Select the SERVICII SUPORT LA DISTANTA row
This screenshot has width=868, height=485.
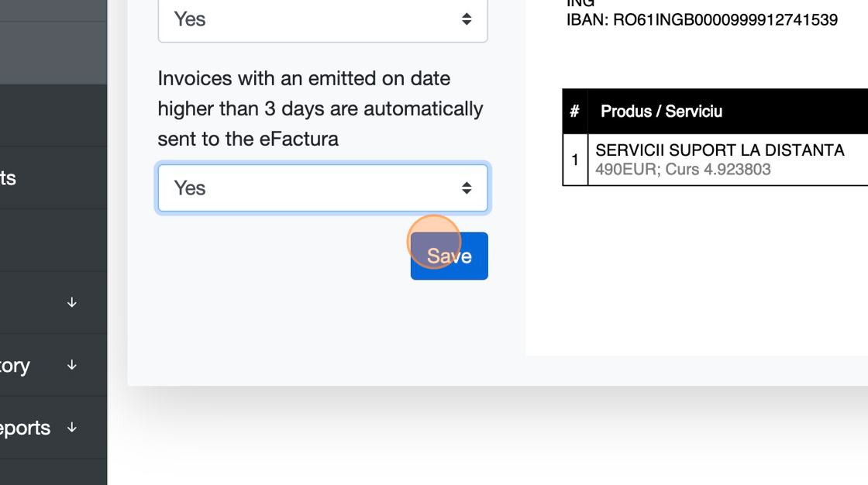click(719, 150)
